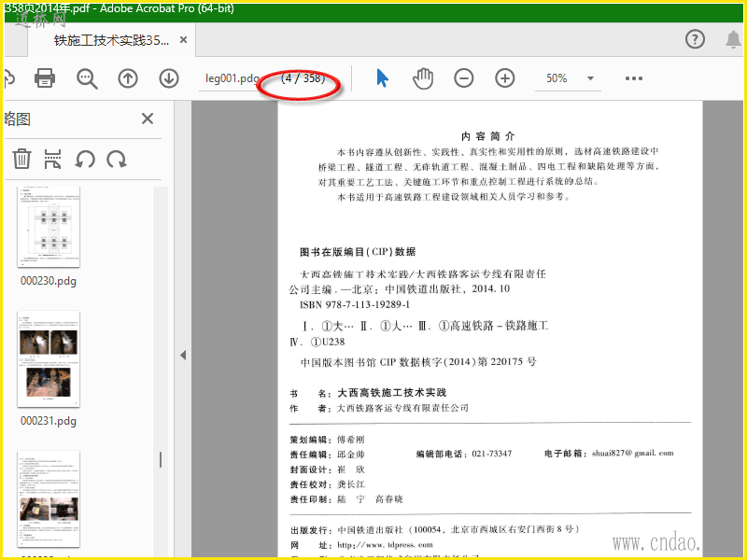Click the 000231.pdg thumbnail label

pos(49,421)
